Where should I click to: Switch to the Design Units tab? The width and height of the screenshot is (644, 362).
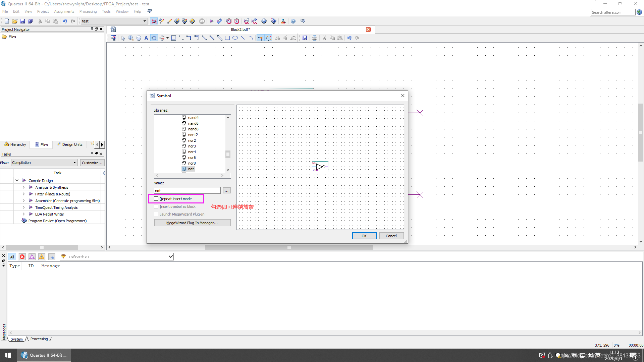pos(69,144)
